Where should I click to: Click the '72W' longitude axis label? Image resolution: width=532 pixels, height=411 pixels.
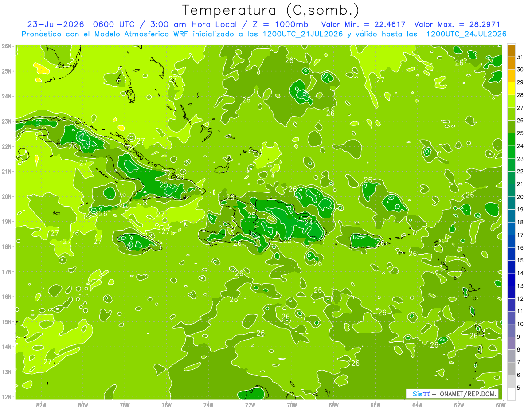point(250,405)
